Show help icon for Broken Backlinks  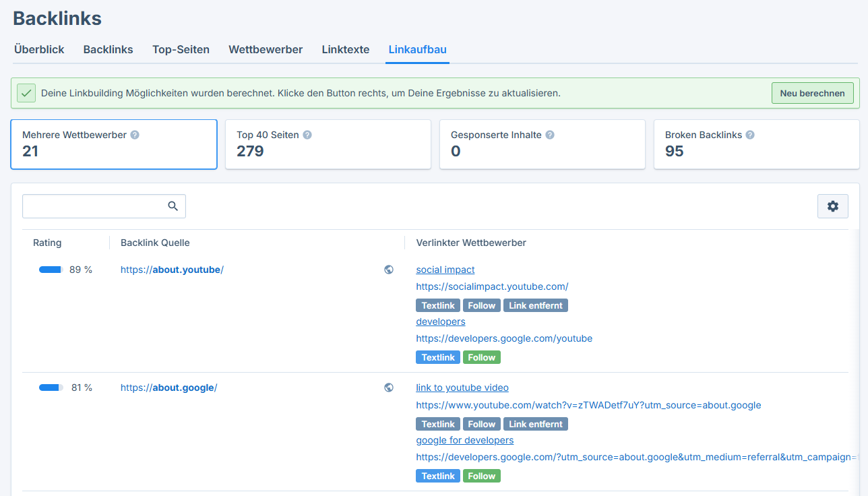pos(750,135)
